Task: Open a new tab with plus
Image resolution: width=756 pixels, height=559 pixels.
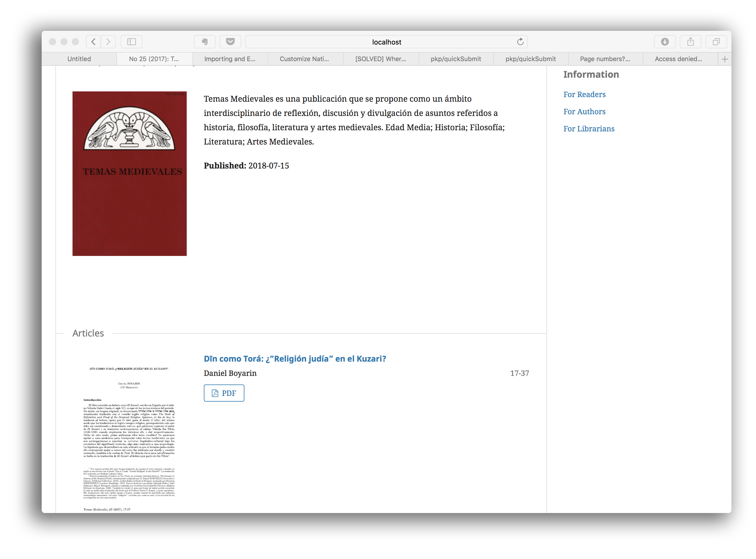Action: tap(724, 59)
